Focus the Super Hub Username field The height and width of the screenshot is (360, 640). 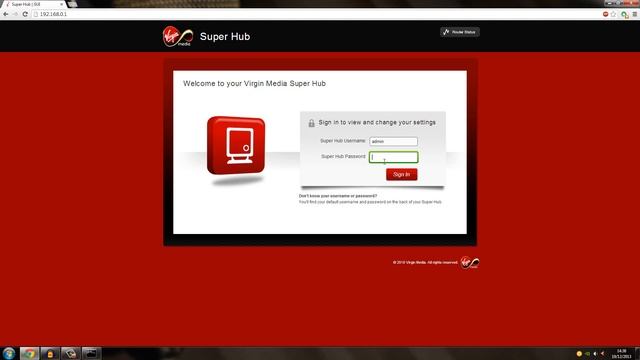coord(393,141)
